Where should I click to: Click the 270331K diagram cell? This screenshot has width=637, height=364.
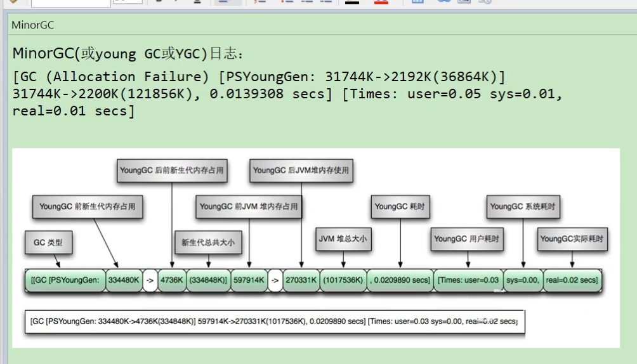point(301,280)
